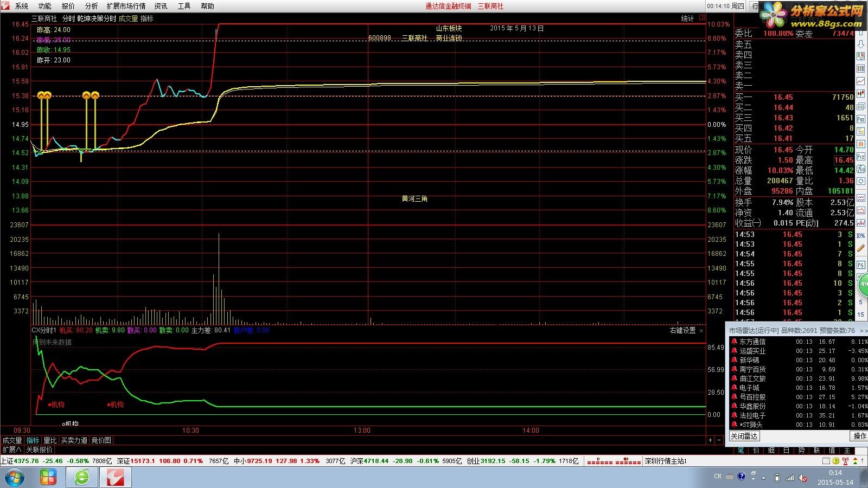Click the 统计 button above the chart

(x=688, y=18)
